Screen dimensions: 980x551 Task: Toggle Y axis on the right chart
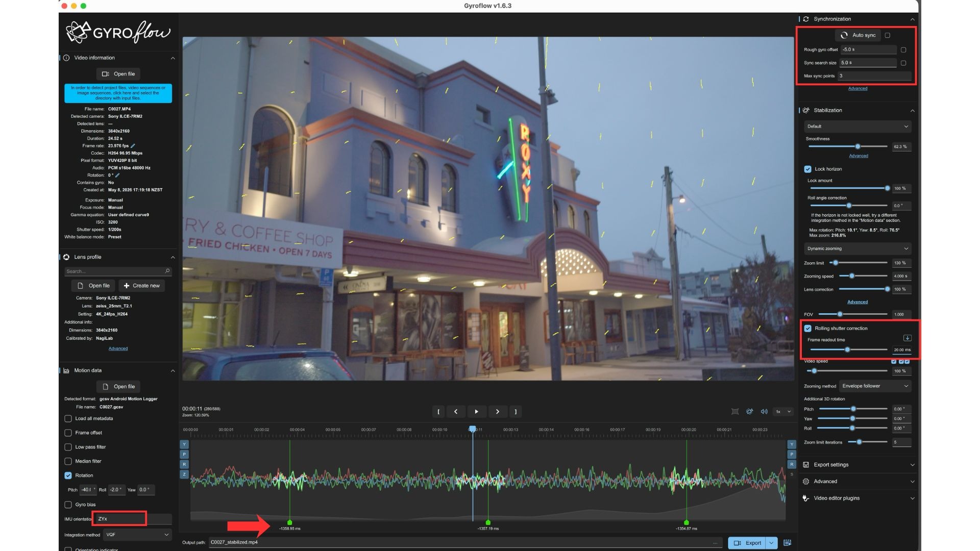(792, 444)
